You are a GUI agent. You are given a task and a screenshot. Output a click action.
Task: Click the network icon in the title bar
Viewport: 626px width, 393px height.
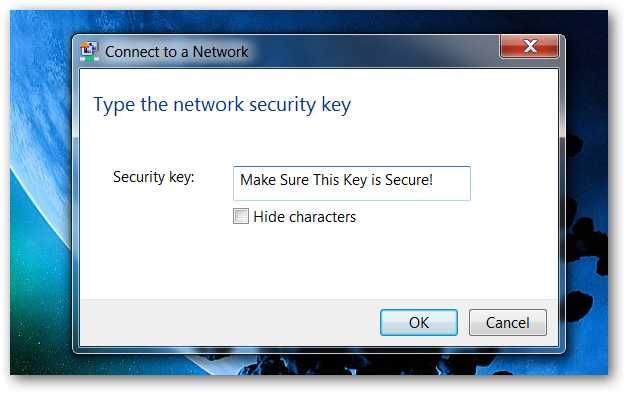pos(89,52)
